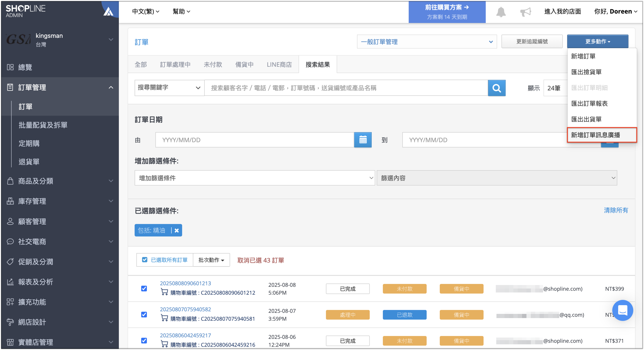This screenshot has height=350, width=644.
Task: Select 匯出撿貨單 from the menu
Action: tap(602, 72)
